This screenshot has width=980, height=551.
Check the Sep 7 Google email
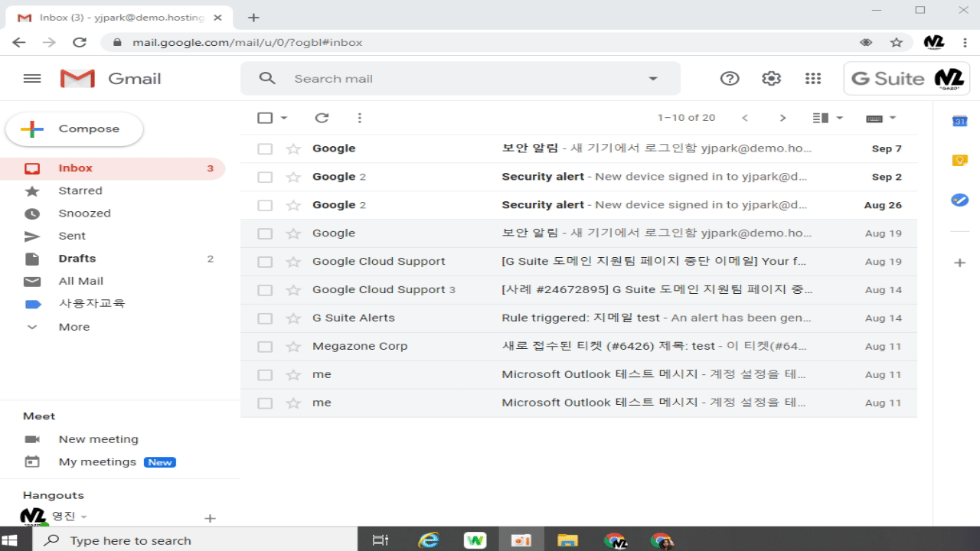[265, 148]
